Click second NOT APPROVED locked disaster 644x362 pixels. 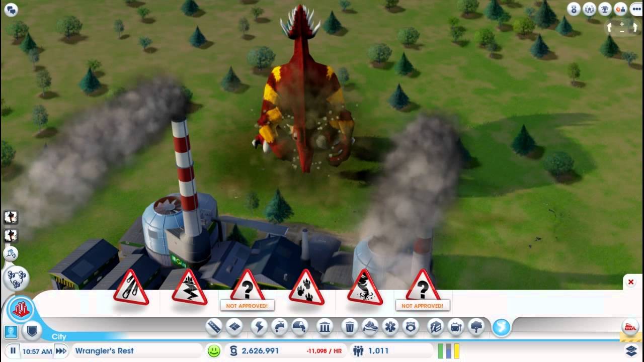tap(423, 290)
